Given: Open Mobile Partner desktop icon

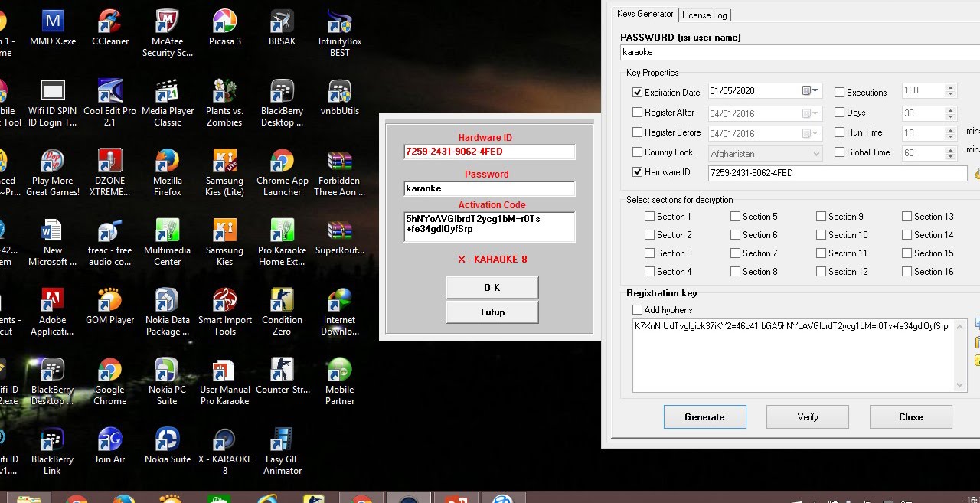Looking at the screenshot, I should [340, 381].
